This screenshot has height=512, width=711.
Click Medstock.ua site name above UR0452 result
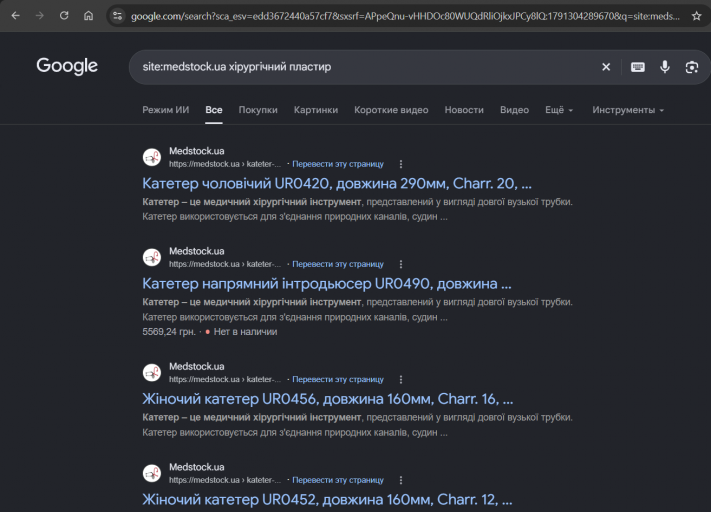pos(197,467)
